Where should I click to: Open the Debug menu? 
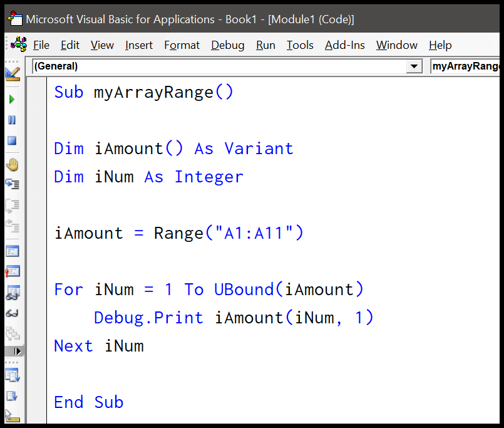(x=227, y=45)
